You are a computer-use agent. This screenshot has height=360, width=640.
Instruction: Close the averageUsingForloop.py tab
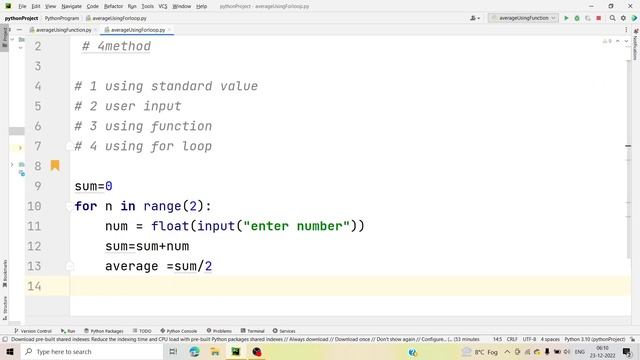click(x=169, y=30)
